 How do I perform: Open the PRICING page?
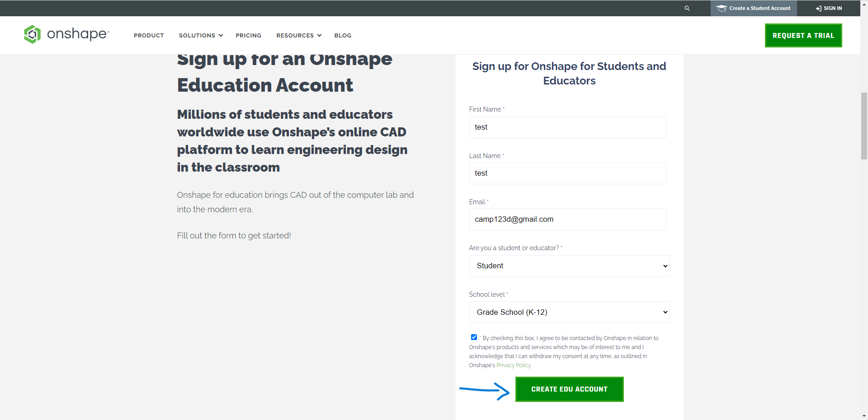(248, 35)
